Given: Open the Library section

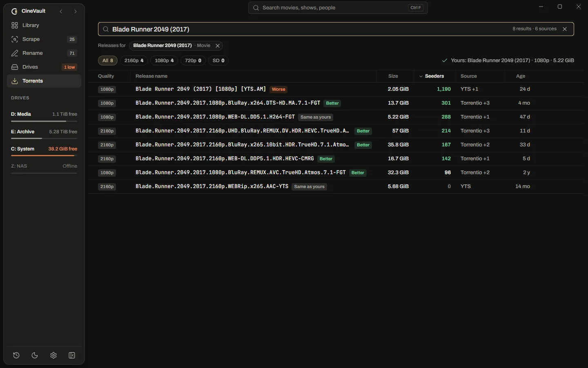Looking at the screenshot, I should point(44,25).
